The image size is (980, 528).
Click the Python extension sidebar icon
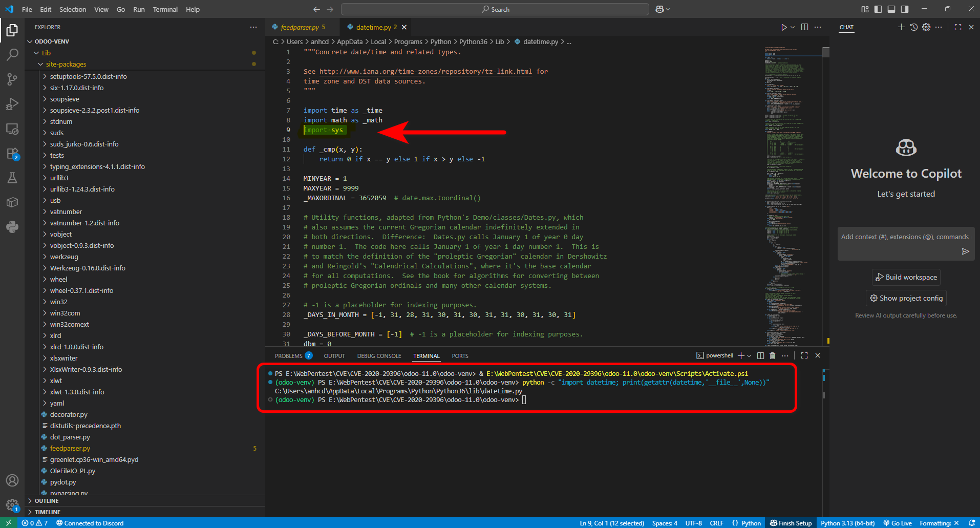[x=12, y=227]
